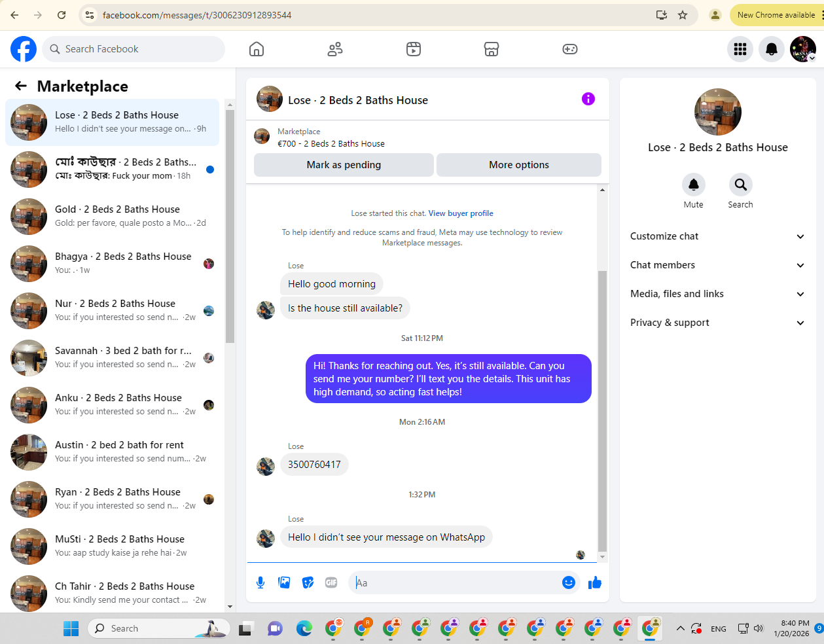Open the Savannah 3 bed 2 bath chat
The image size is (824, 644).
[112, 358]
